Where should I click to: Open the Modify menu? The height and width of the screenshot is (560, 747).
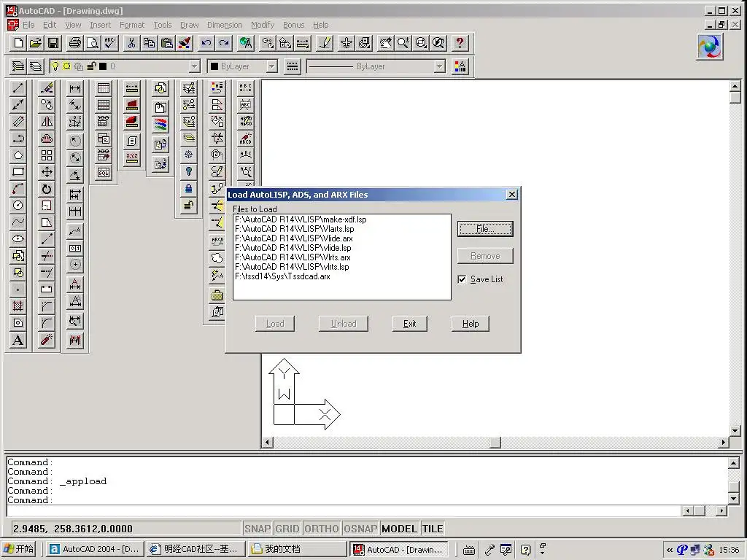263,25
